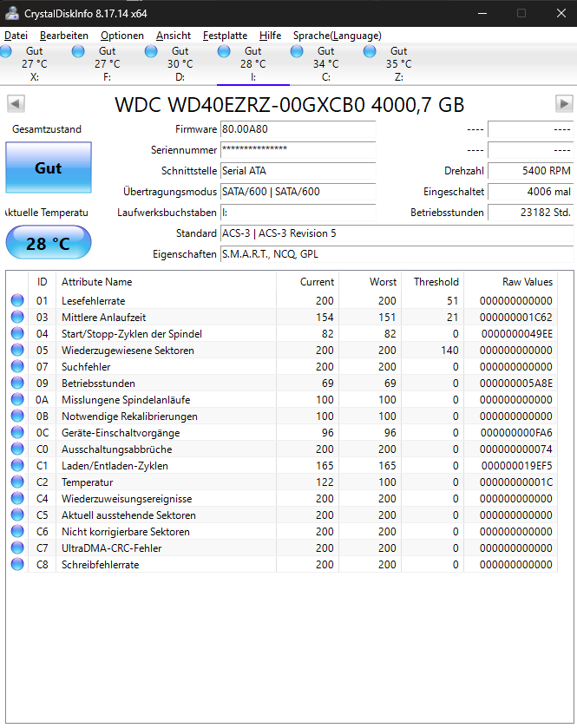Viewport: 577px width, 728px height.
Task: Select the previous-disk left arrow
Action: point(14,103)
